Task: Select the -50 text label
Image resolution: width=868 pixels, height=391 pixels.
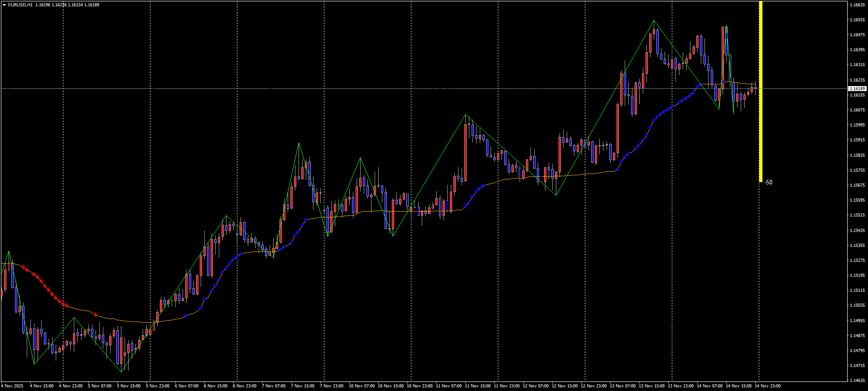Action: pyautogui.click(x=768, y=183)
